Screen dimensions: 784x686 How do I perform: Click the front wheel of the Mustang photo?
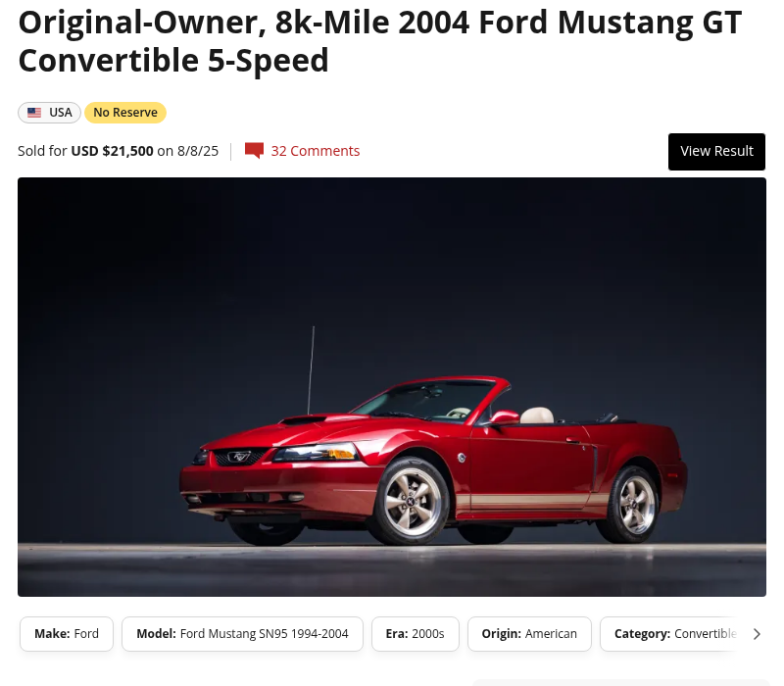[411, 501]
